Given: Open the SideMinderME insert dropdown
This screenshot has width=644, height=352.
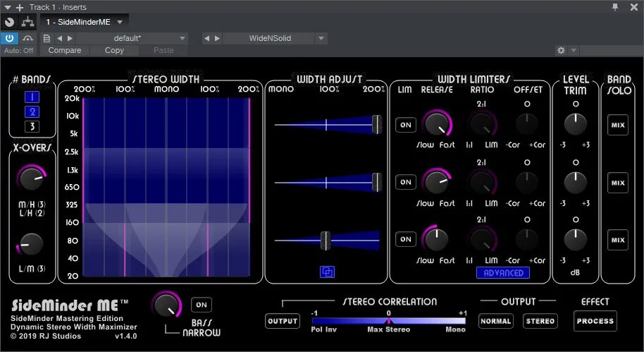Looking at the screenshot, I should 120,22.
